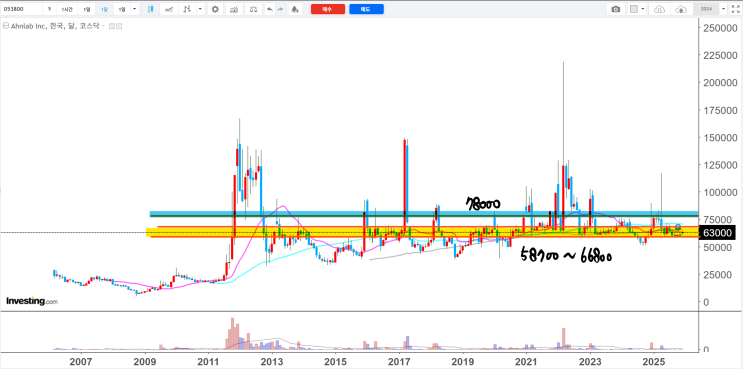
Task: Open the timeframe dropdown arrow
Action: [x=135, y=9]
